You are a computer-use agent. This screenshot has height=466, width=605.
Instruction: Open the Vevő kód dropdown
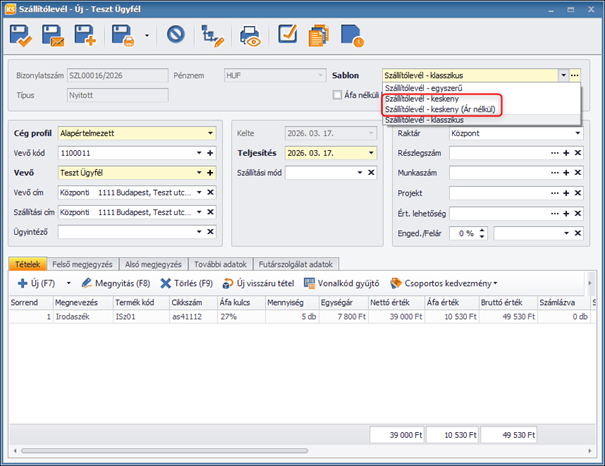[x=199, y=153]
